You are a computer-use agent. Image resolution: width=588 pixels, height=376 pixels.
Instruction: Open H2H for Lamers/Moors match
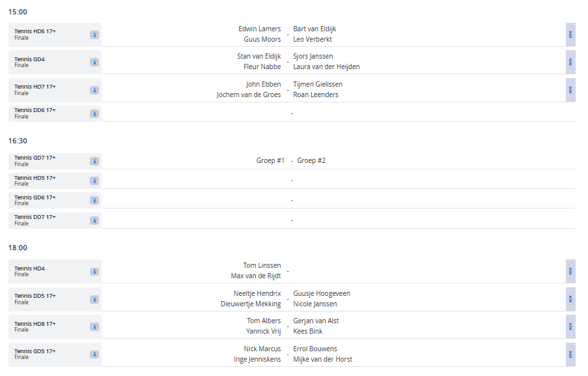[x=570, y=35]
